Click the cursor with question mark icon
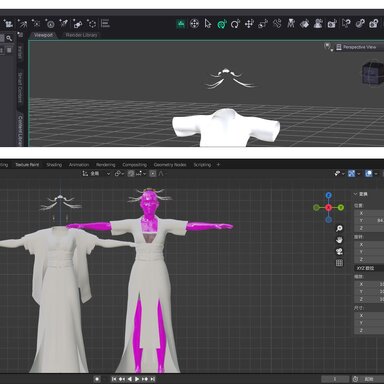 346,23
